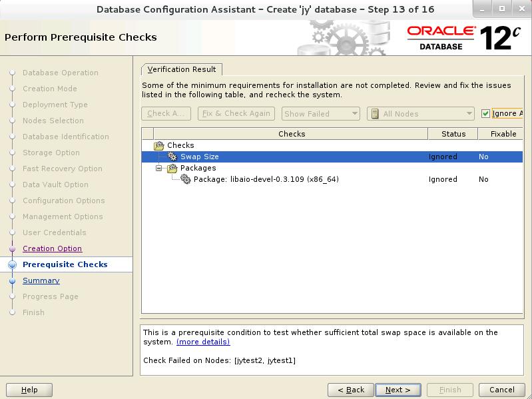Select the Swap Size row
The width and height of the screenshot is (532, 399).
(332, 157)
